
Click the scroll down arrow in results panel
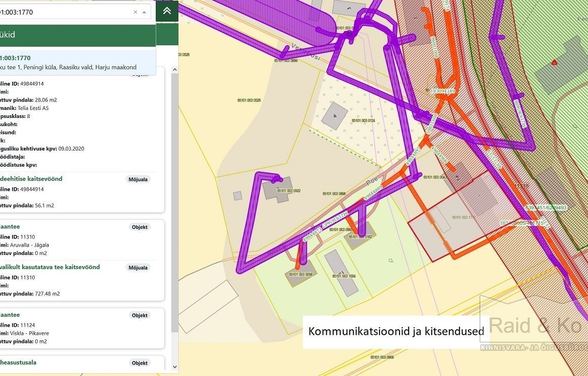(x=175, y=367)
